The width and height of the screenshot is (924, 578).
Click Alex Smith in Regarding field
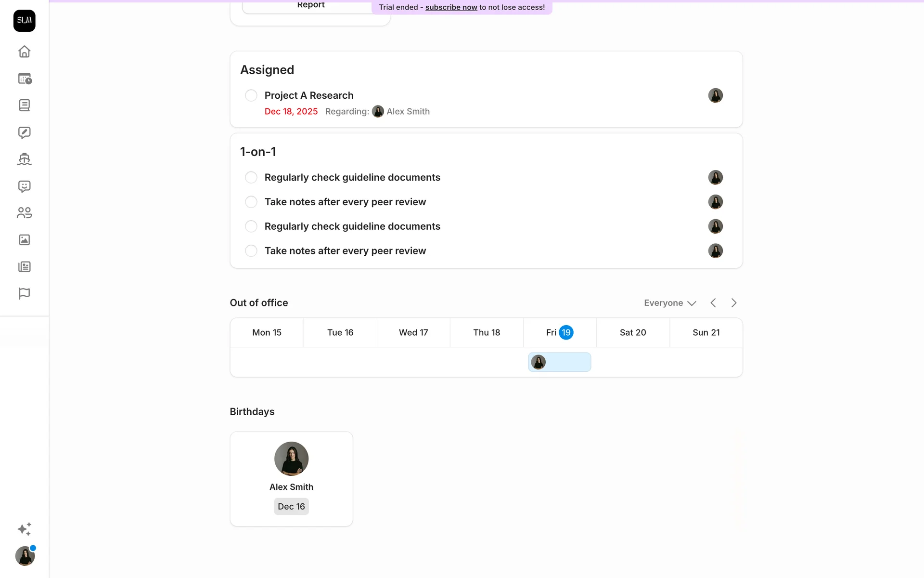(x=407, y=112)
